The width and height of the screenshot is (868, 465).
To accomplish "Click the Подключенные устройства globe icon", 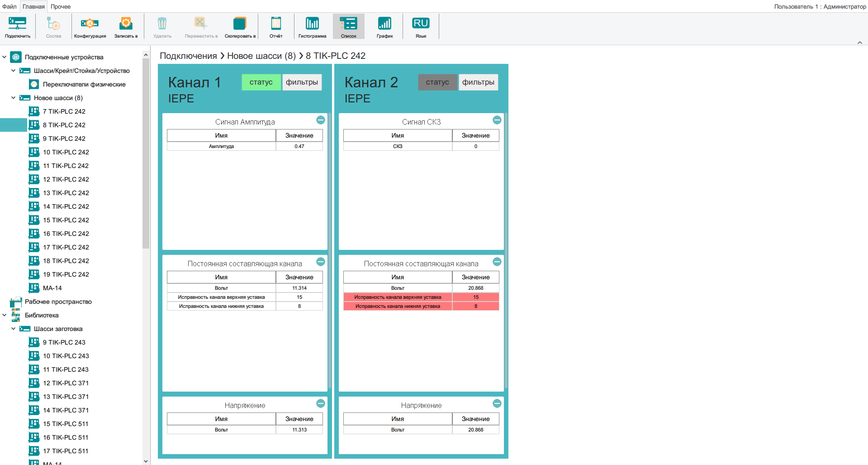I will [16, 57].
